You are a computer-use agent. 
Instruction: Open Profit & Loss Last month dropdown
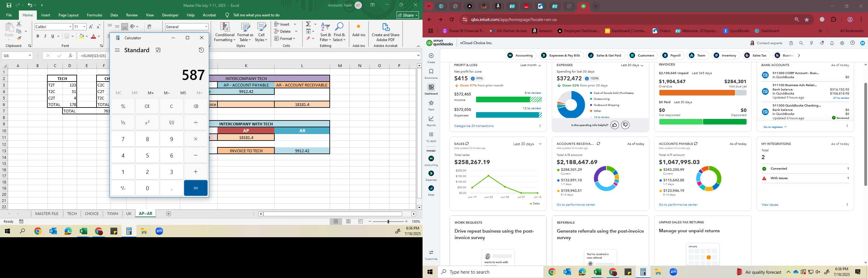click(531, 65)
